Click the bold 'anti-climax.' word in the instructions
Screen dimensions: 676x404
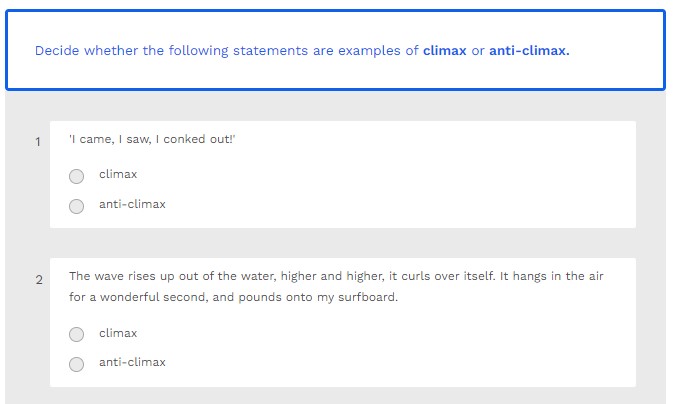coord(529,51)
